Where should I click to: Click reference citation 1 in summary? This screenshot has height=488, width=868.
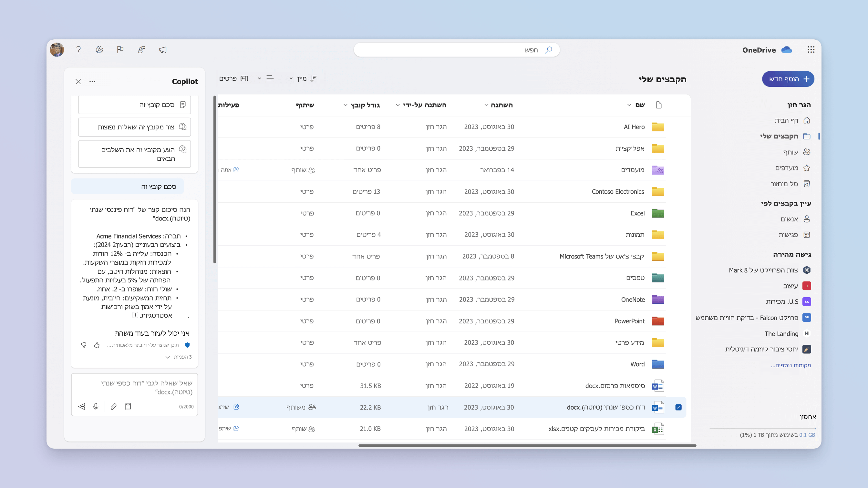coord(135,315)
